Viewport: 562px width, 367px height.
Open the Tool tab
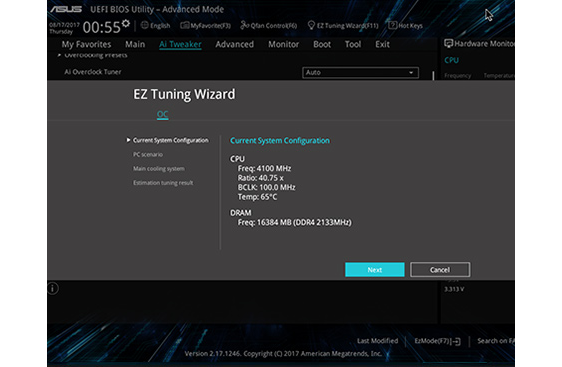point(353,44)
